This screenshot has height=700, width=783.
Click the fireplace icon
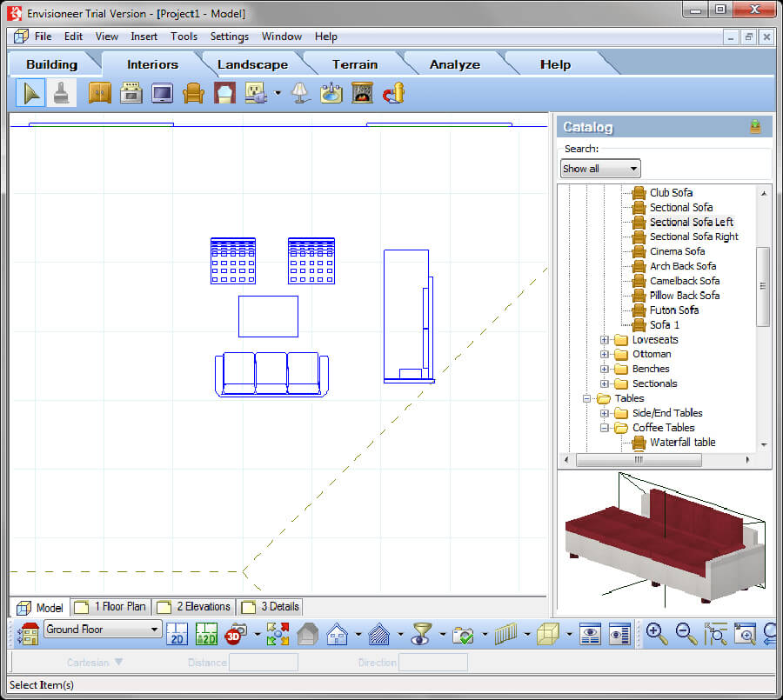click(362, 93)
